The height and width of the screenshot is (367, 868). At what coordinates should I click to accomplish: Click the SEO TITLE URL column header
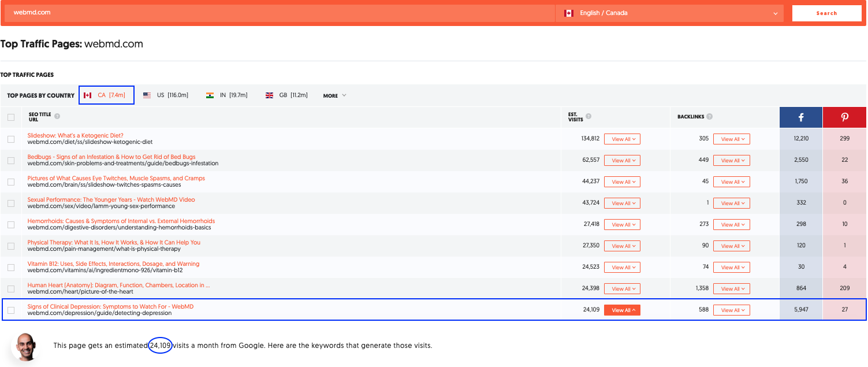pyautogui.click(x=40, y=117)
